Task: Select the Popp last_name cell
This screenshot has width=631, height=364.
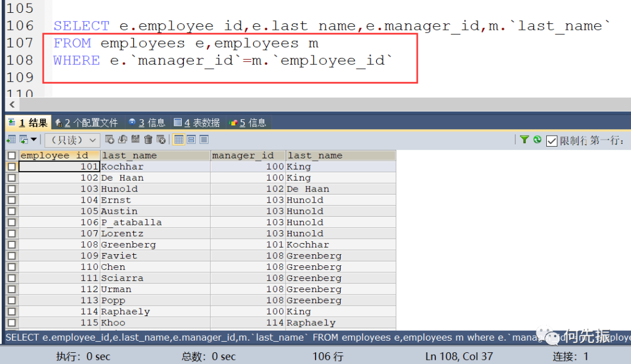Action: tap(155, 300)
